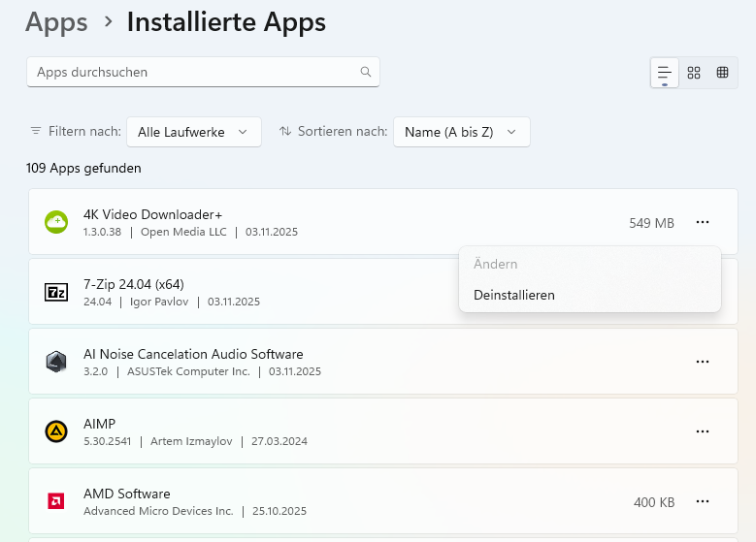Open more options for AIMP

coord(703,431)
